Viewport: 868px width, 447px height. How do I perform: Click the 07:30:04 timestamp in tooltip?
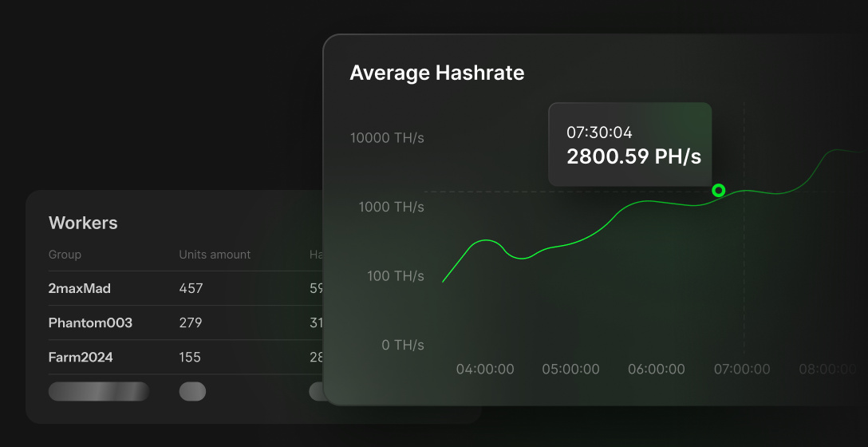click(599, 133)
